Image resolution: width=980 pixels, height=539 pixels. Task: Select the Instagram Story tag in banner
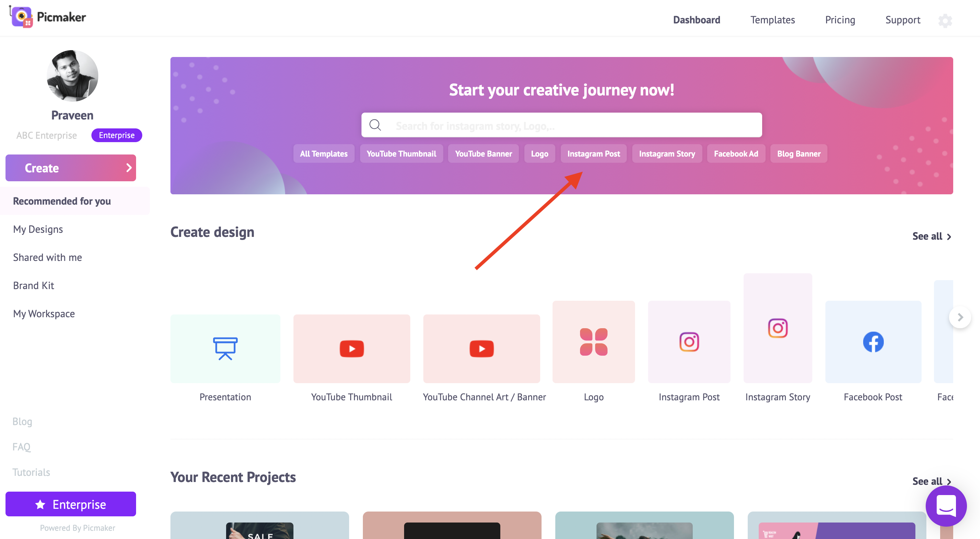(x=667, y=153)
